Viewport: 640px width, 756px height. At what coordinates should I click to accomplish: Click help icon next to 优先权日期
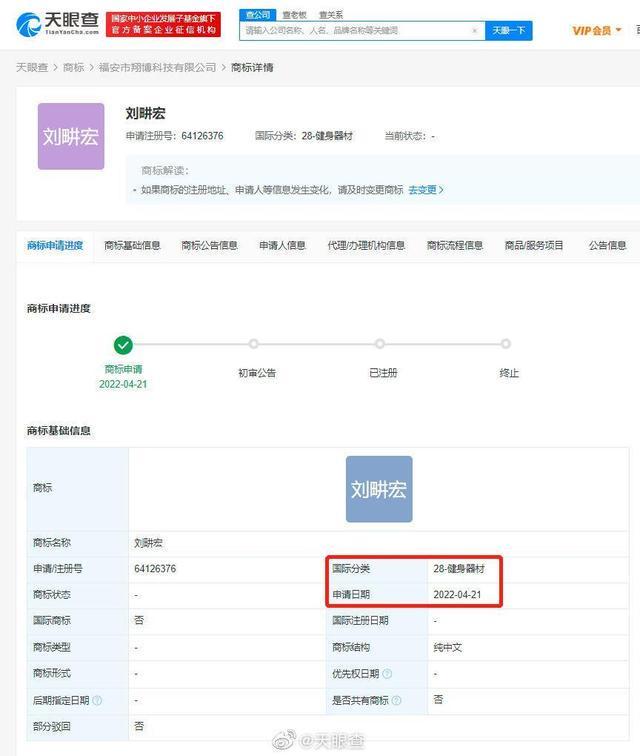coord(387,674)
